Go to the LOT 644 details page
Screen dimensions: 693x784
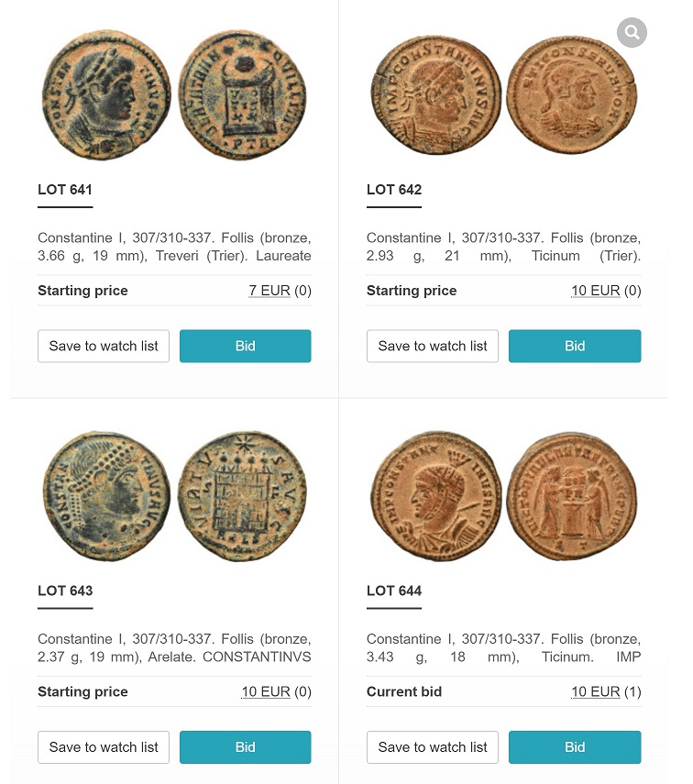(394, 591)
